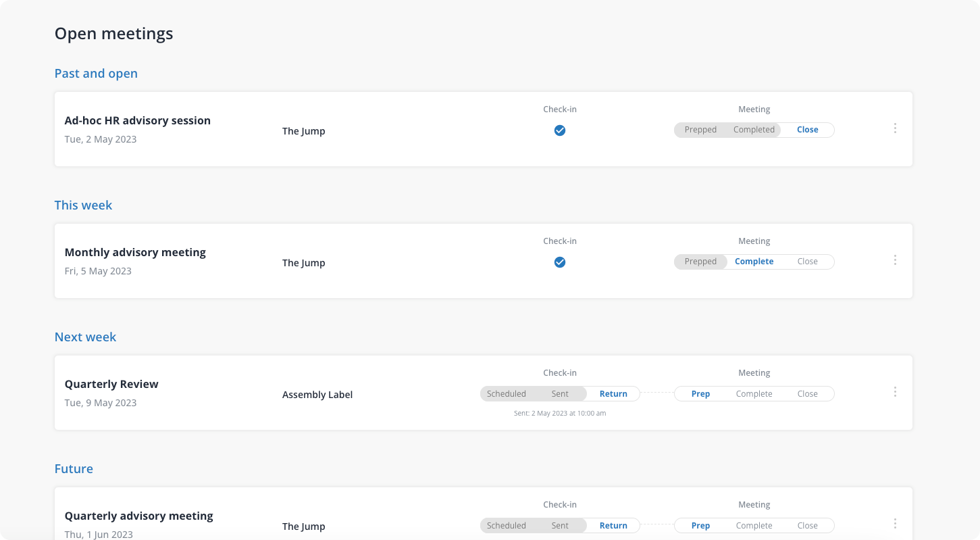The width and height of the screenshot is (980, 540).
Task: Click Return on the Quarterly advisory meeting check-in
Action: click(x=613, y=525)
